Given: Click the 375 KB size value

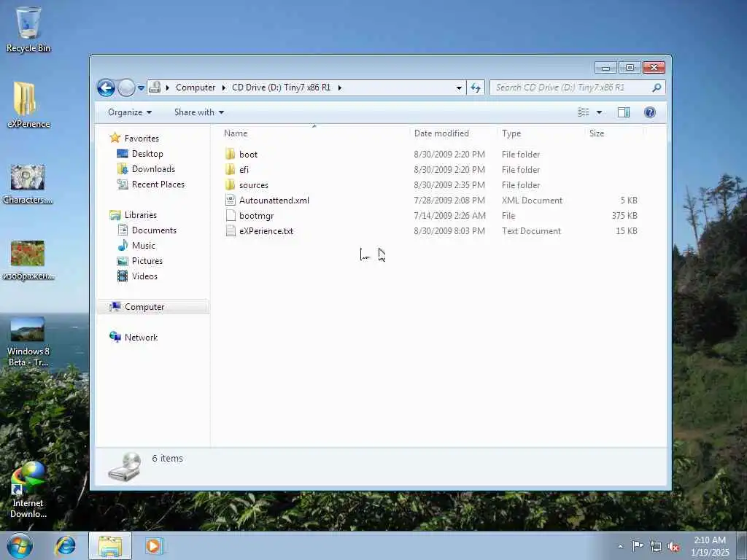Looking at the screenshot, I should [x=624, y=216].
